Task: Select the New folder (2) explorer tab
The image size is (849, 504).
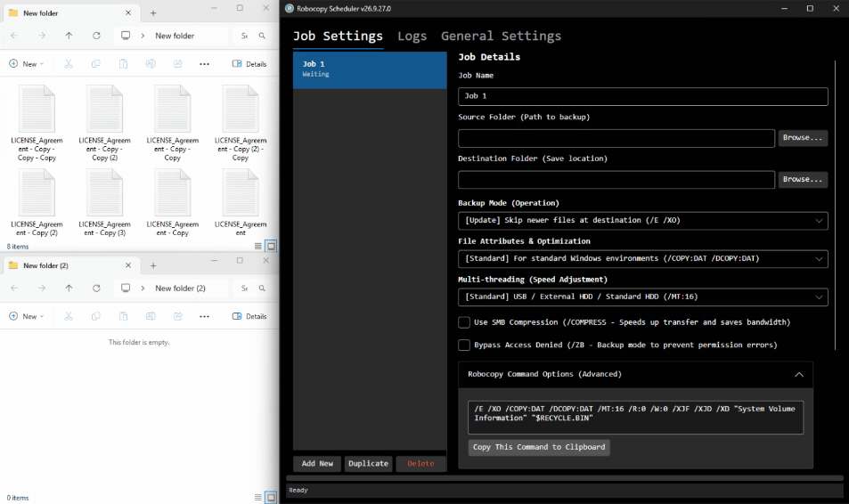Action: (x=71, y=265)
